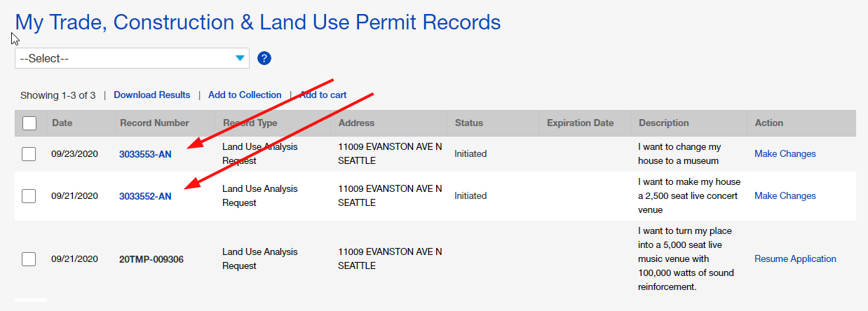Select the checkbox for record 20TMP-009306
868x311 pixels.
(29, 259)
